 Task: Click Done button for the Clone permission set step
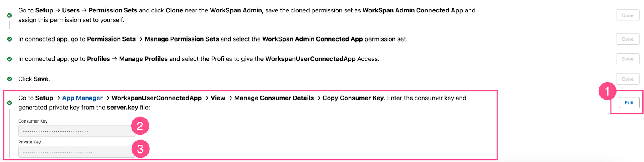(x=627, y=15)
